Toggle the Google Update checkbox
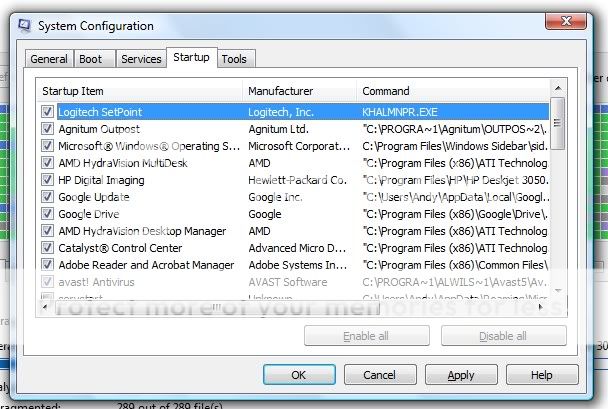 (47, 197)
